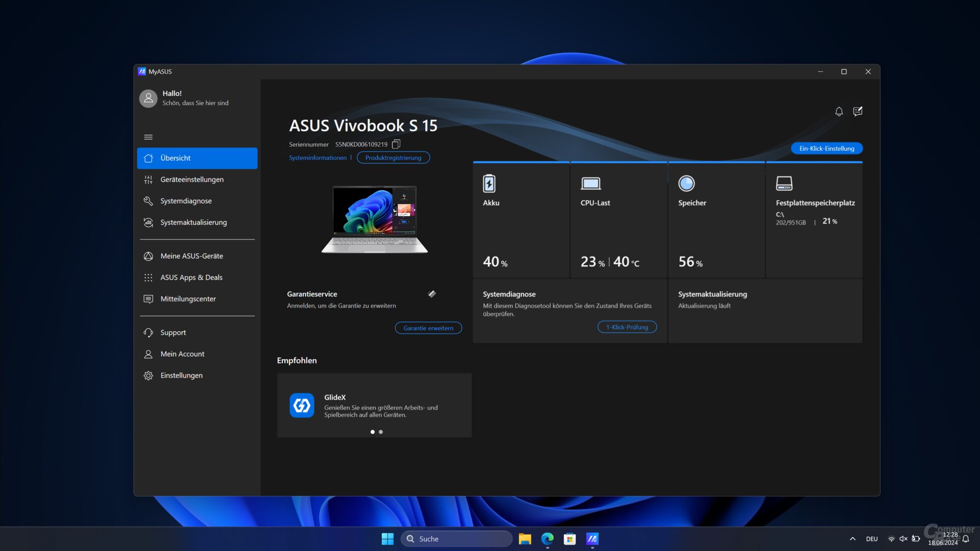Image resolution: width=980 pixels, height=551 pixels.
Task: Go to Mein Account
Action: (x=197, y=354)
